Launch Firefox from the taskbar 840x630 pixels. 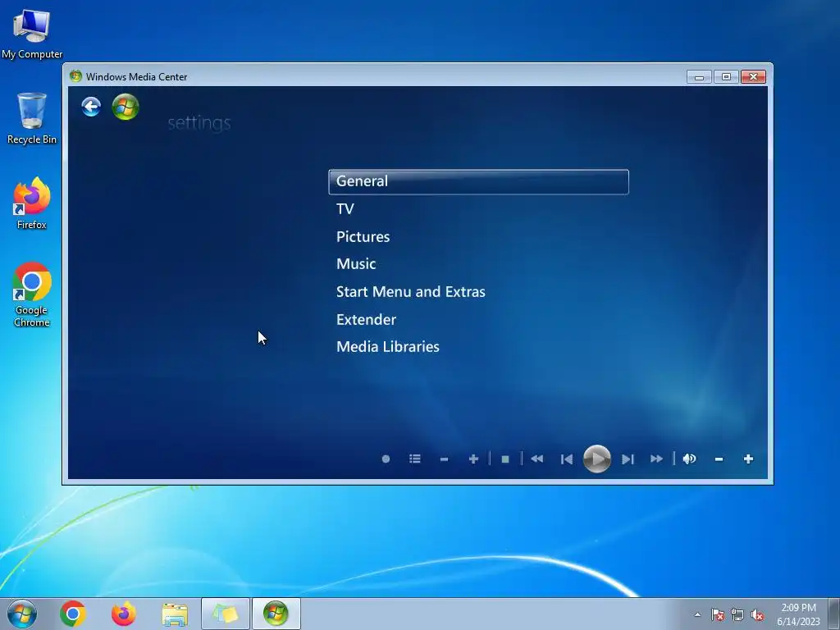click(123, 614)
